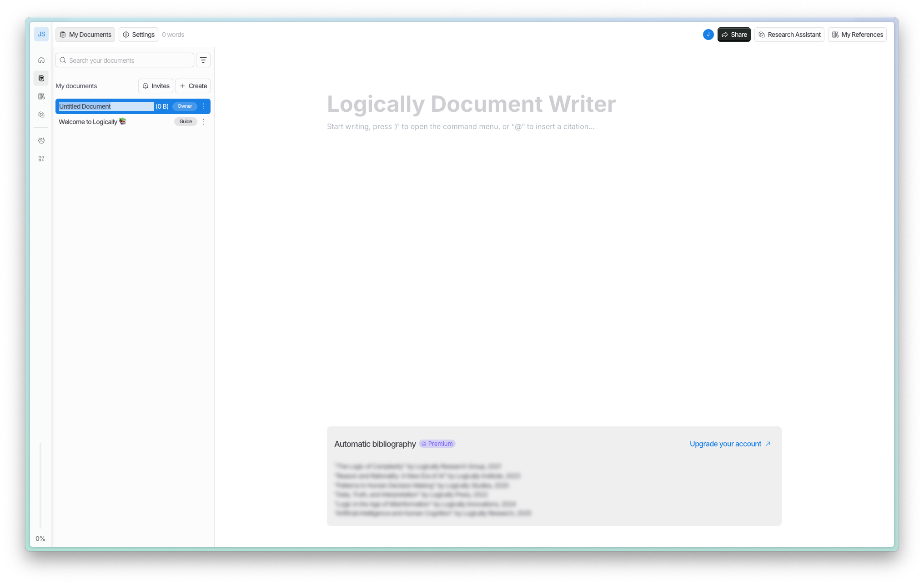Open the Research Assistant panel
This screenshot has width=924, height=585.
click(789, 35)
